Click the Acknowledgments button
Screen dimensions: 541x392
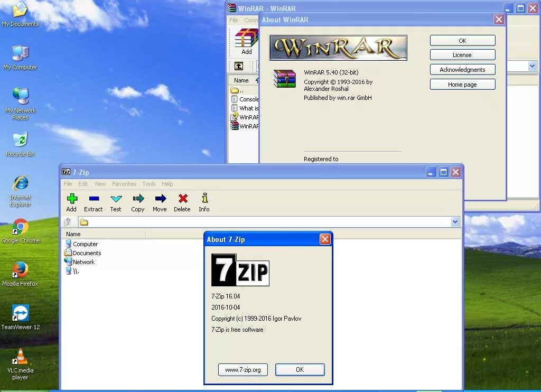click(x=462, y=69)
